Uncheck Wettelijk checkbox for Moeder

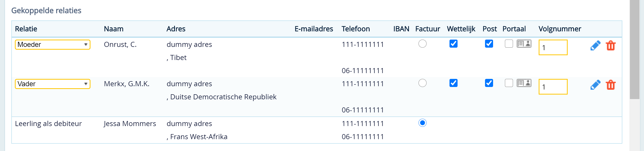coord(454,44)
